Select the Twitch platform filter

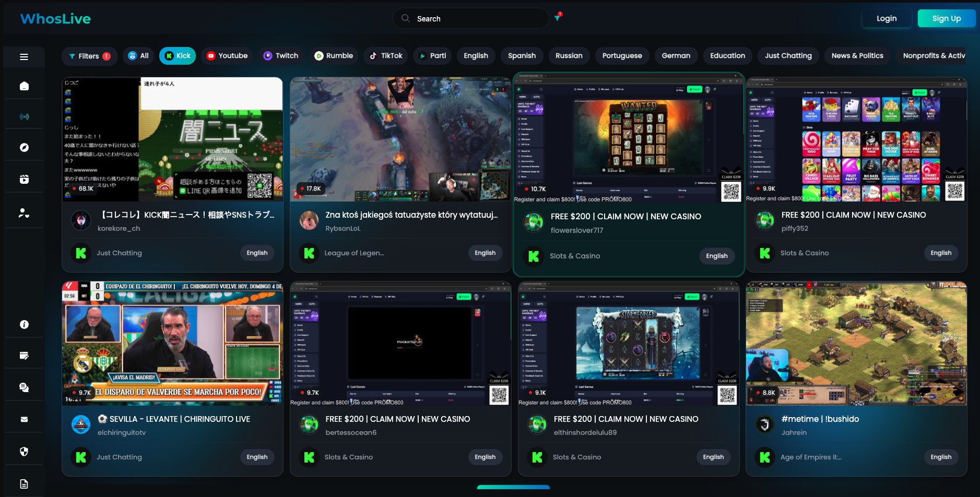click(x=281, y=56)
